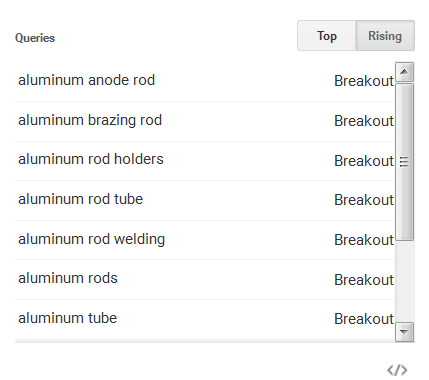The height and width of the screenshot is (380, 429).
Task: Click the queries list scrollbar thumb
Action: (404, 162)
